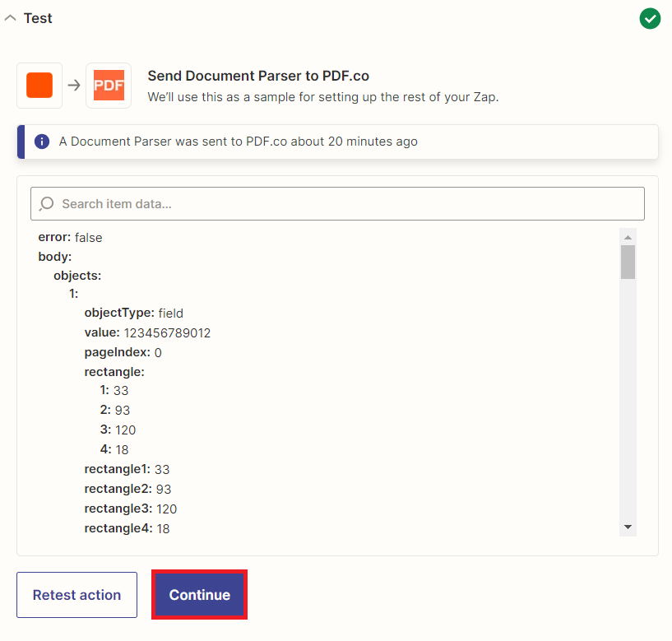This screenshot has height=641, width=672.
Task: Click the Retest action button
Action: (x=76, y=595)
